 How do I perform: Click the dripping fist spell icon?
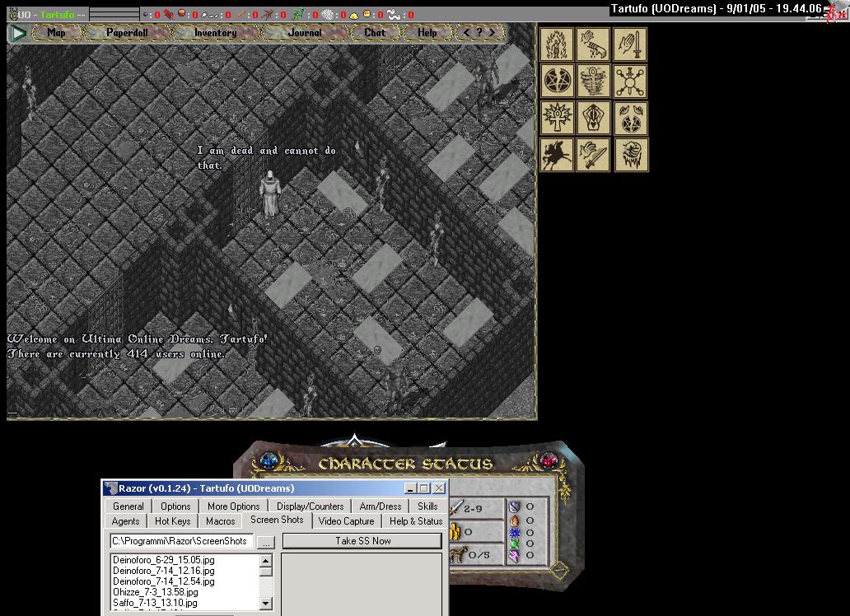(x=630, y=155)
